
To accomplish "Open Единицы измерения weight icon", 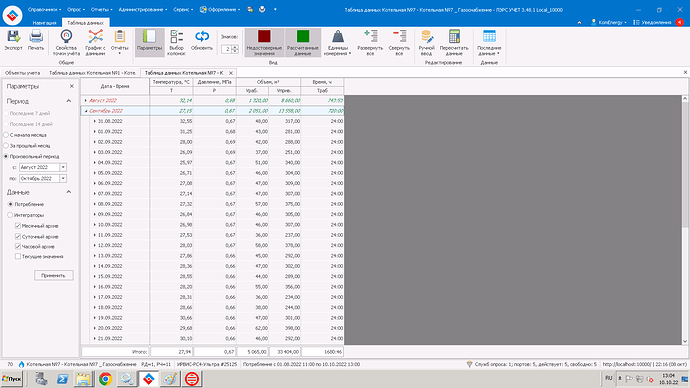I will 338,37.
